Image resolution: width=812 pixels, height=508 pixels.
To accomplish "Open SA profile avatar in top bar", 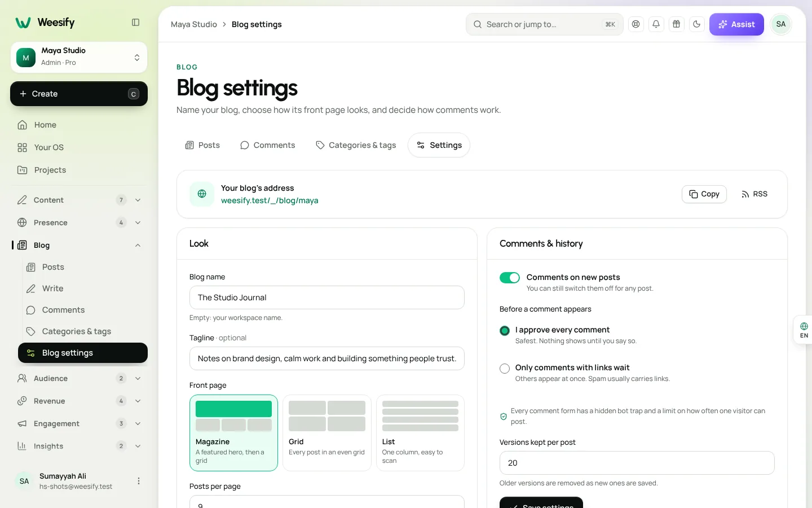I will (781, 24).
